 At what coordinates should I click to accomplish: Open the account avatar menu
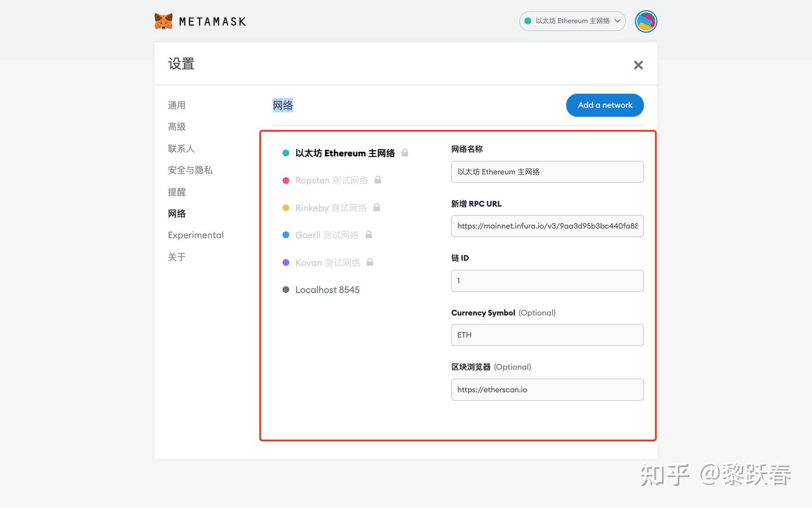pyautogui.click(x=646, y=21)
